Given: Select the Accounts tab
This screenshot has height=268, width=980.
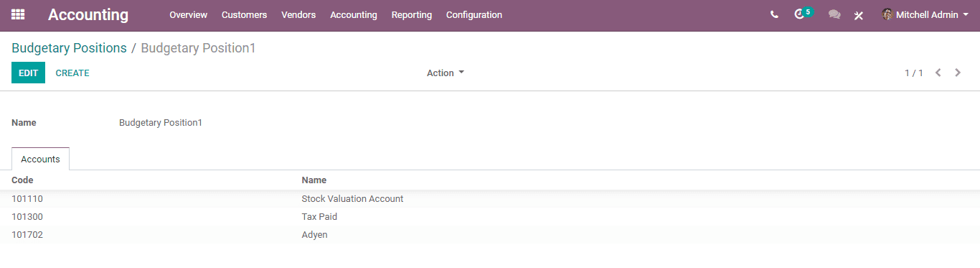Looking at the screenshot, I should point(40,159).
